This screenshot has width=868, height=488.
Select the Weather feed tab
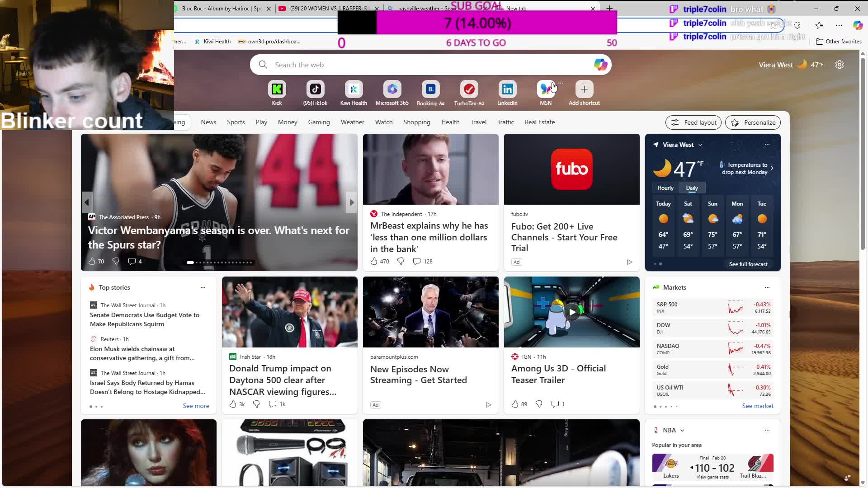(x=352, y=122)
